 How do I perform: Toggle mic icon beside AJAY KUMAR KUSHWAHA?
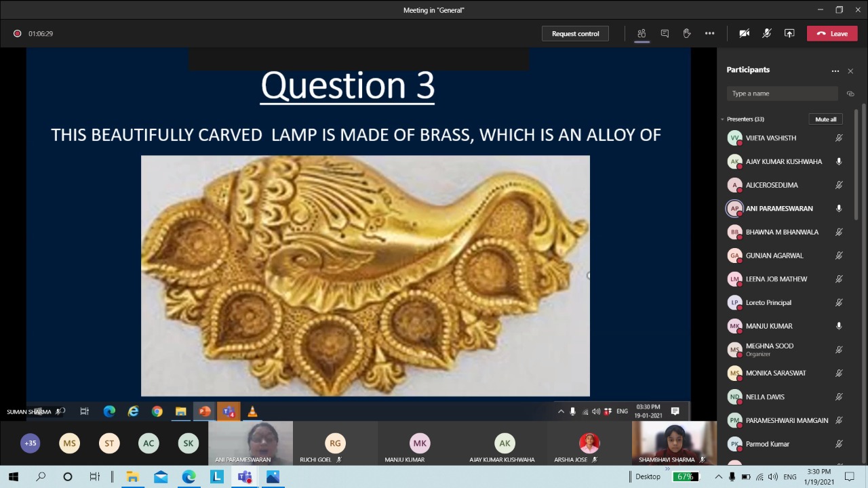click(839, 161)
